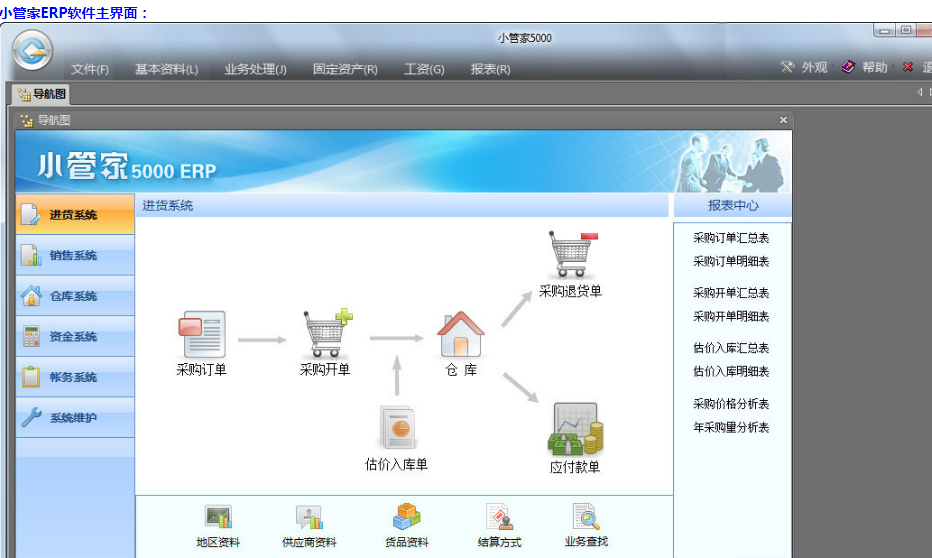This screenshot has height=558, width=932.
Task: Open the 仓库 warehouse house icon
Action: pyautogui.click(x=461, y=335)
